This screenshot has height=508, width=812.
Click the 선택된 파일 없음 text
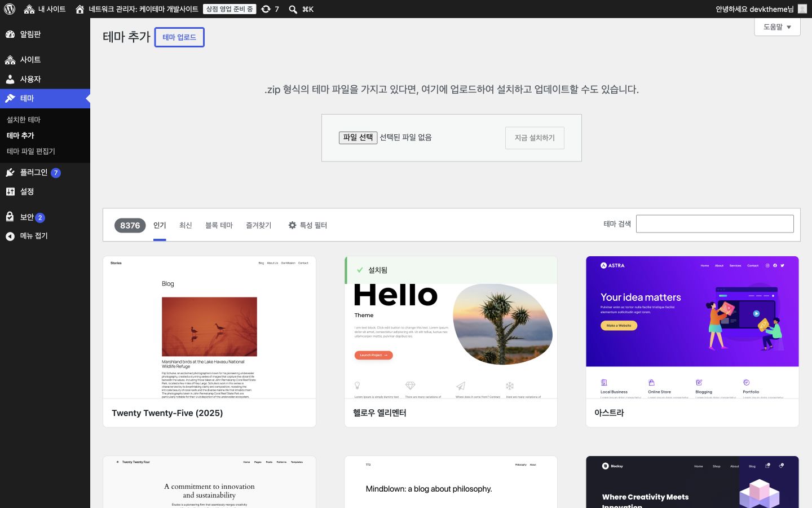coord(405,137)
